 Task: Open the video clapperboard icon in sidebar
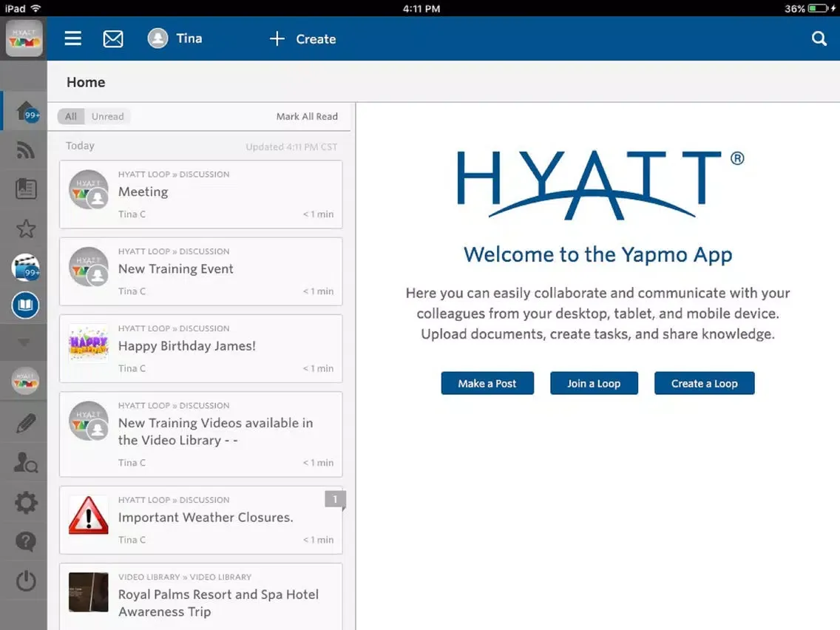26,267
